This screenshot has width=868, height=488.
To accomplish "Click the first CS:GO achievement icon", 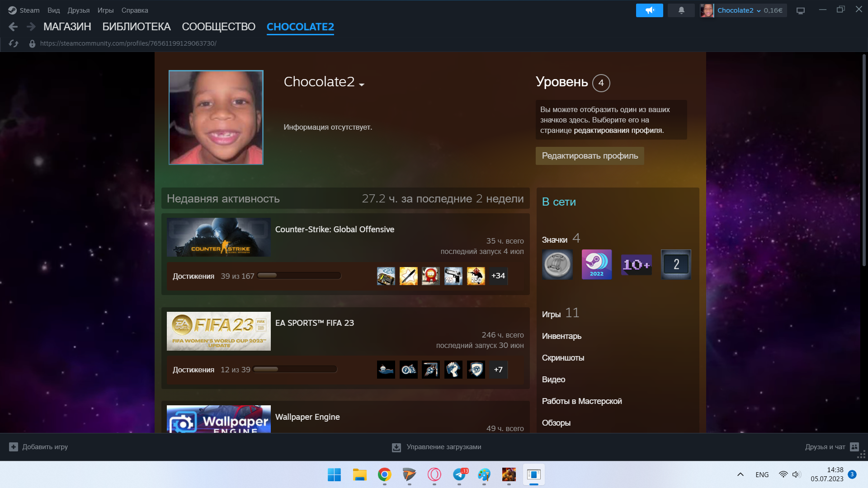I will point(386,276).
